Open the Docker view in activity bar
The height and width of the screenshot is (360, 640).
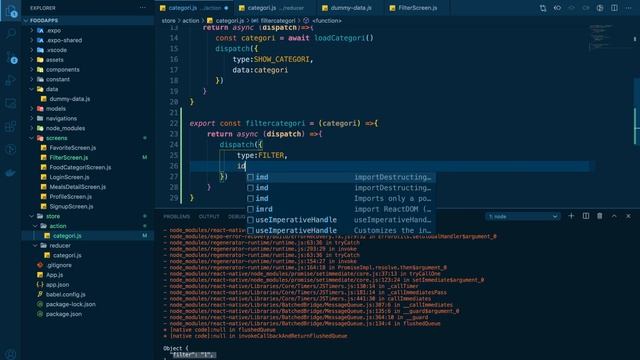tap(11, 173)
